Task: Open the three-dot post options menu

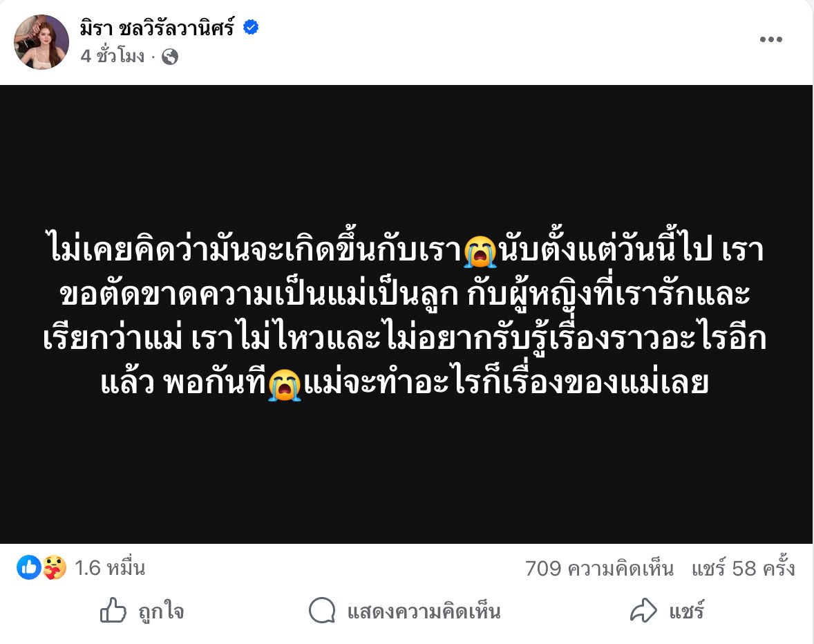Action: pos(770,40)
